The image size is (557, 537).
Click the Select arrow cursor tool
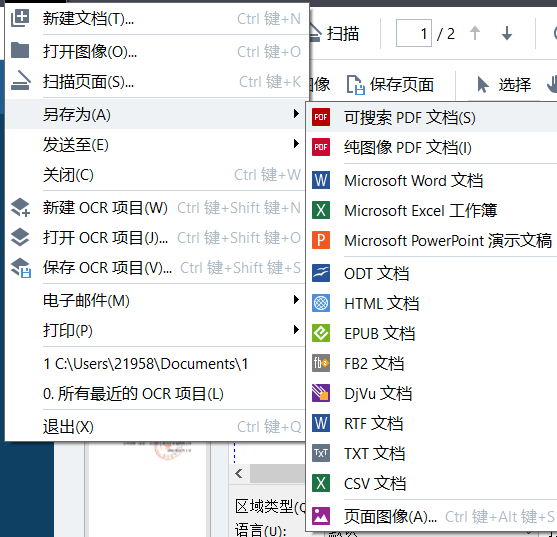tap(482, 85)
